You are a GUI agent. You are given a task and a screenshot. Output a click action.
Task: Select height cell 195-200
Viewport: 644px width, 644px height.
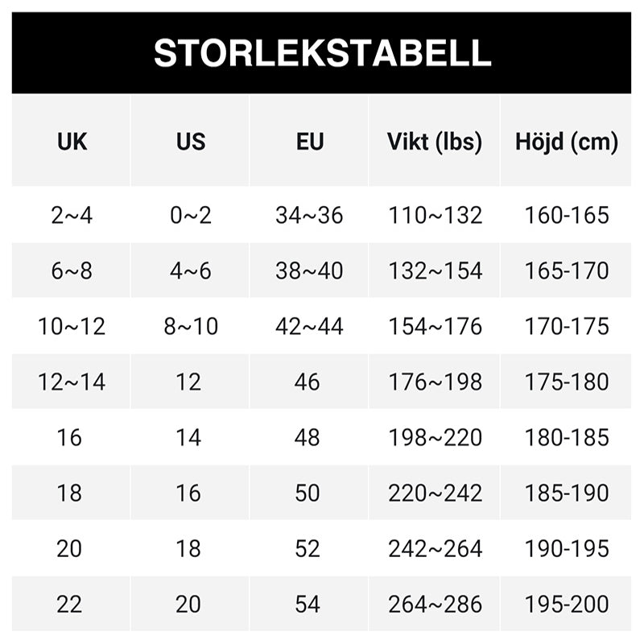click(x=567, y=604)
